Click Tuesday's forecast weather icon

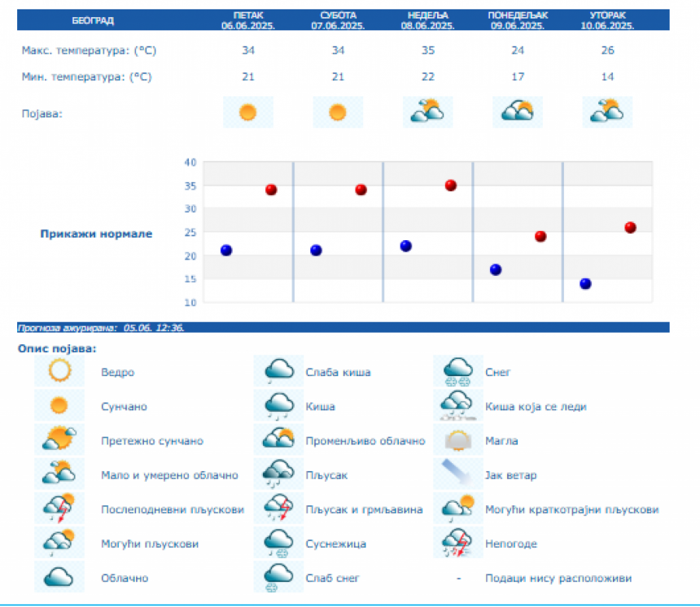(x=607, y=113)
